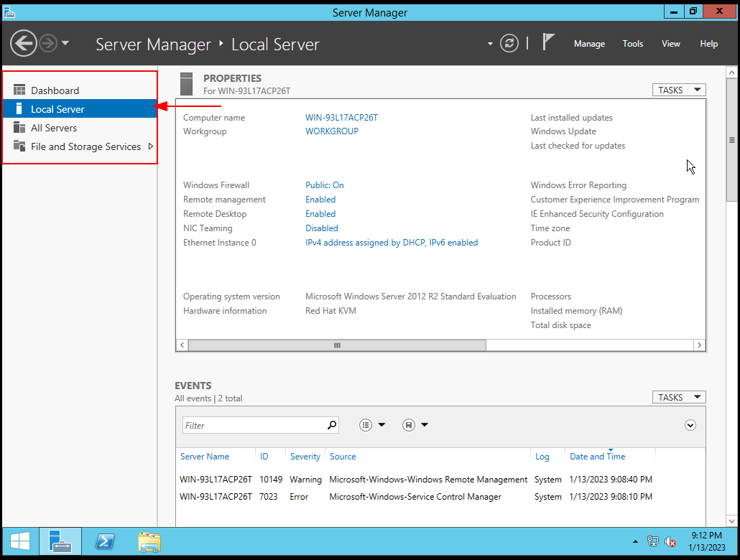Open the notifications flag
Viewport: 740px width, 560px height.
pos(548,42)
